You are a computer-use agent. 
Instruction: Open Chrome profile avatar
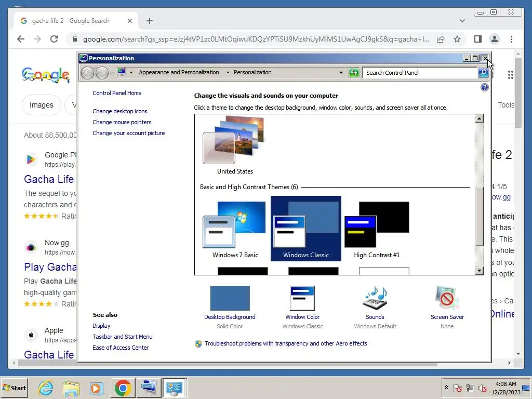[495, 39]
